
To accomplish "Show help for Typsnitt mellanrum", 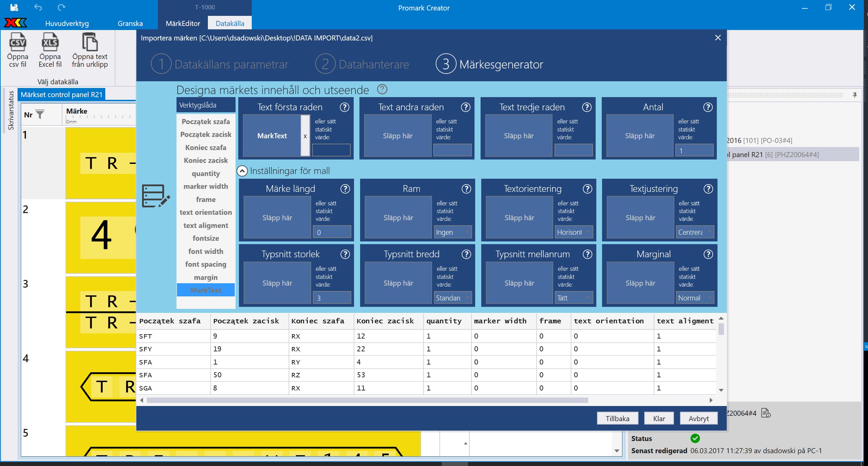I will coord(587,254).
